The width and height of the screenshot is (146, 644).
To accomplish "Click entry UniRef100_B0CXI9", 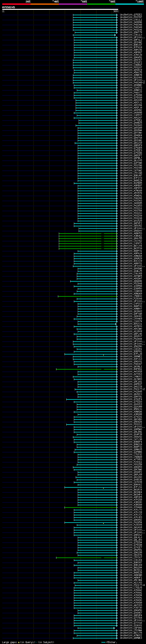I will 131,261.
